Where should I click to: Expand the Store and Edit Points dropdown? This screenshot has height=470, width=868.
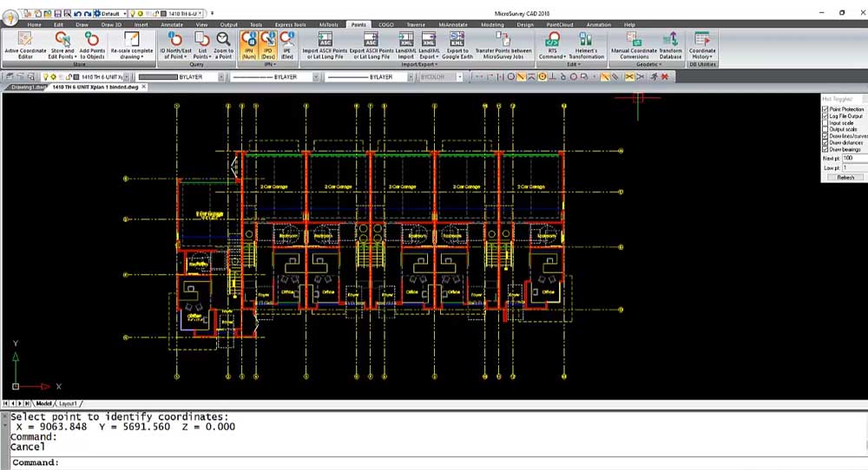pos(62,57)
